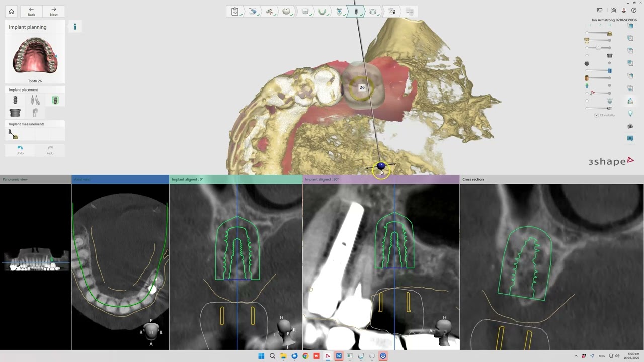644x362 pixels.
Task: Open the approval stamp workflow step
Action: click(x=391, y=11)
